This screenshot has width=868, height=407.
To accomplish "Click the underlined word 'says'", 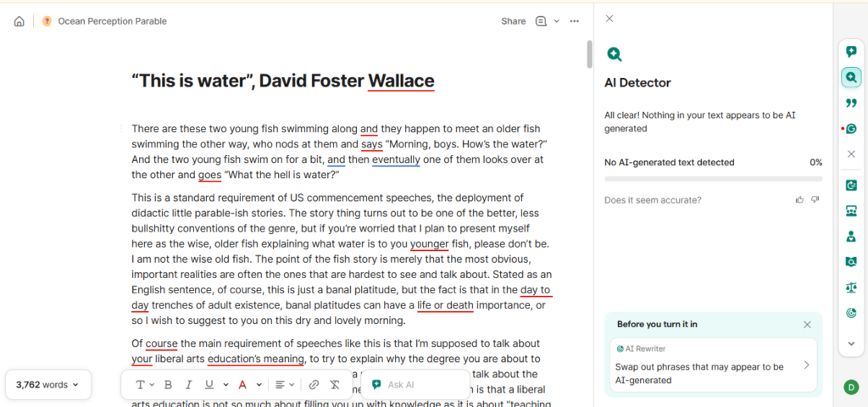I will click(371, 144).
